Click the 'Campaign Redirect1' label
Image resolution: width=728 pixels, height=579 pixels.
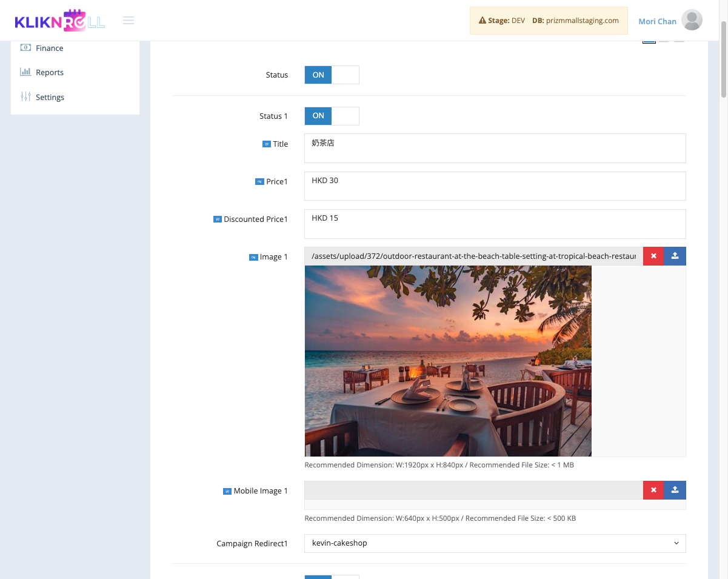tap(252, 544)
